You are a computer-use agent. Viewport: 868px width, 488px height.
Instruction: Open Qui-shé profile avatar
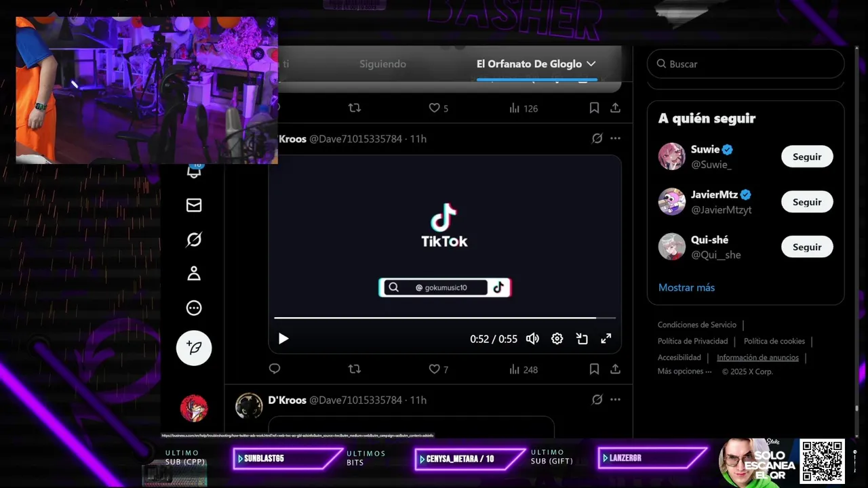(x=672, y=247)
